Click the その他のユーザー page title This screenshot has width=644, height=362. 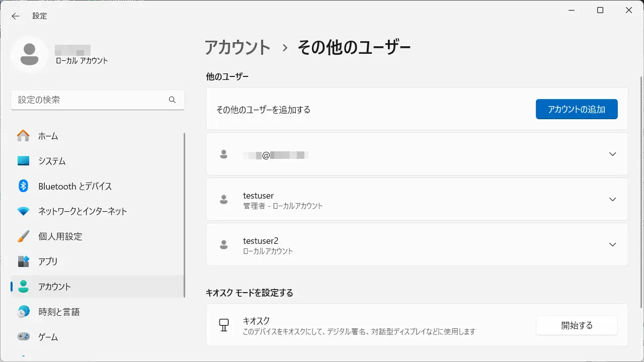pyautogui.click(x=354, y=48)
